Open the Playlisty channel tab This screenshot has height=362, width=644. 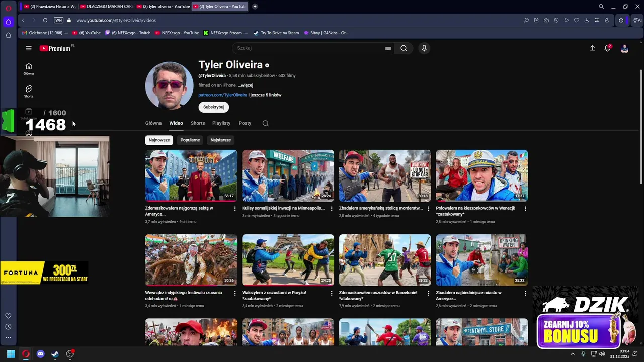(x=221, y=123)
